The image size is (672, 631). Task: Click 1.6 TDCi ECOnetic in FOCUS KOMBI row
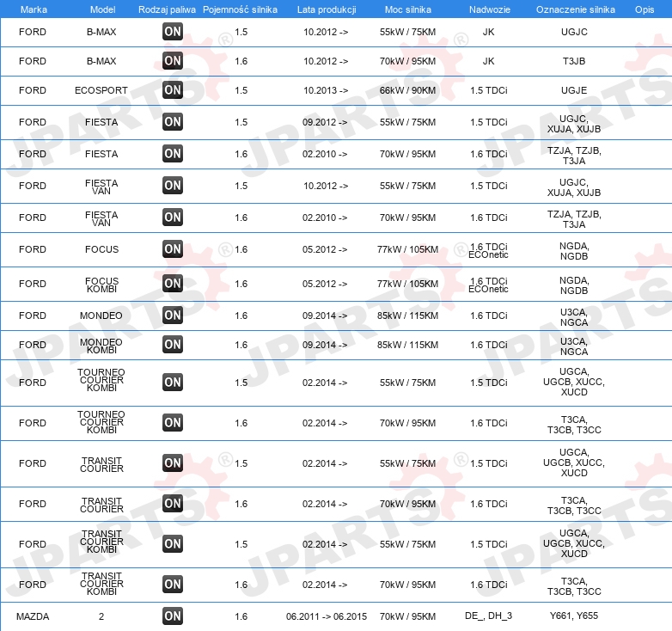coord(489,285)
